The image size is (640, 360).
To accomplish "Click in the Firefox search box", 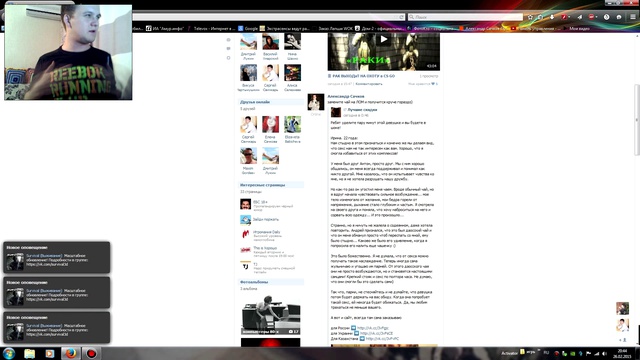I will tap(465, 17).
